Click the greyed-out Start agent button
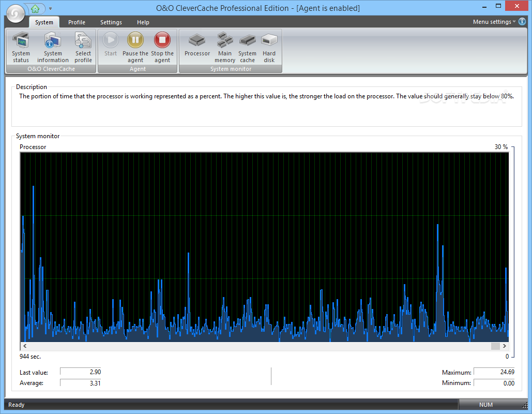The height and width of the screenshot is (414, 532). click(x=111, y=44)
